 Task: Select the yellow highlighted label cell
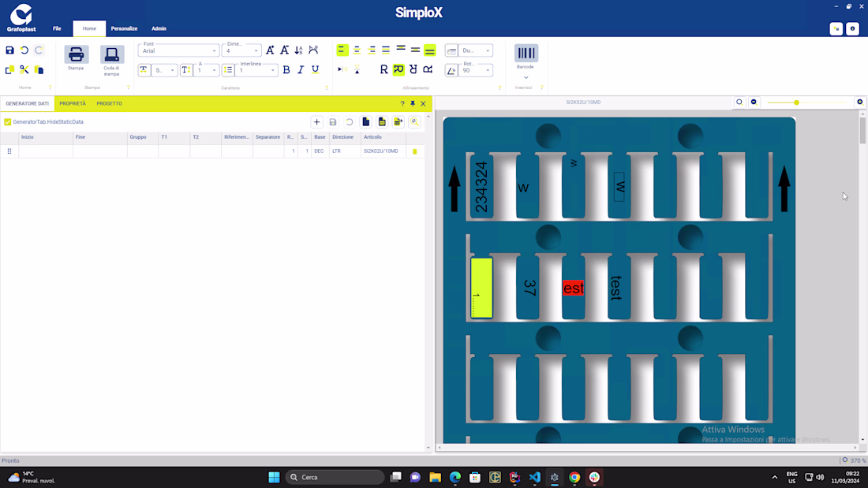tap(481, 288)
